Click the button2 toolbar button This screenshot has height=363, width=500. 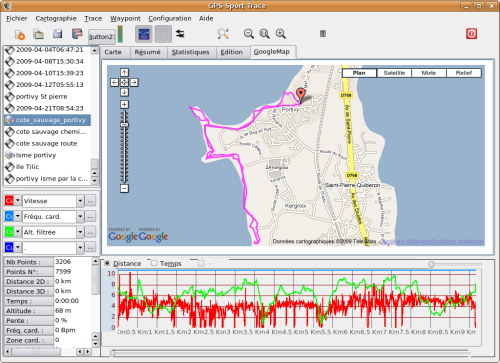102,37
